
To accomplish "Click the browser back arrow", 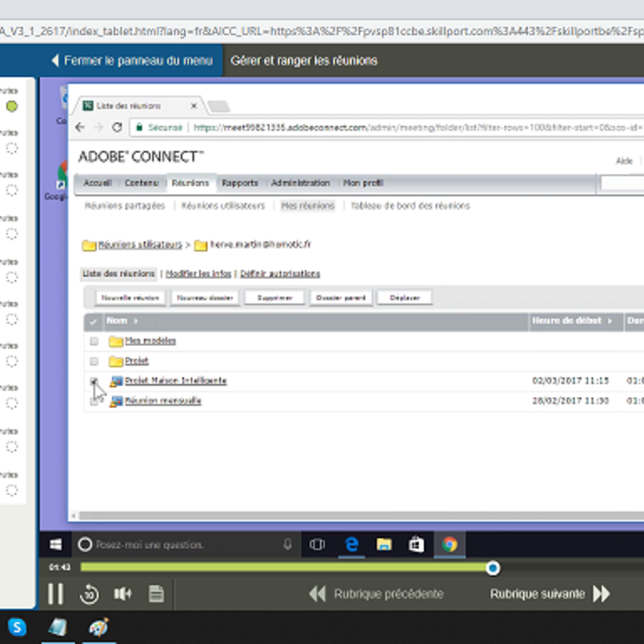I will click(x=80, y=127).
